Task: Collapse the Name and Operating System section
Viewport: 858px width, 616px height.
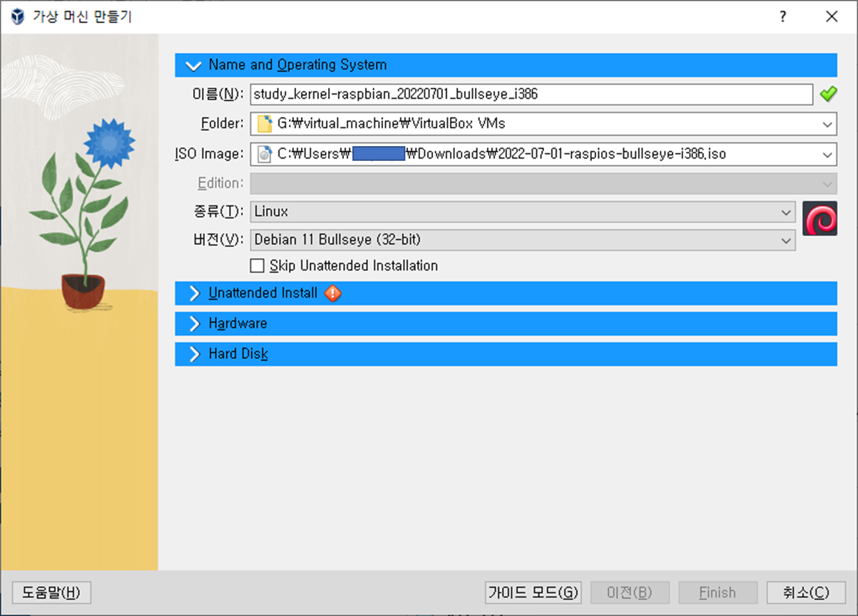Action: [194, 65]
